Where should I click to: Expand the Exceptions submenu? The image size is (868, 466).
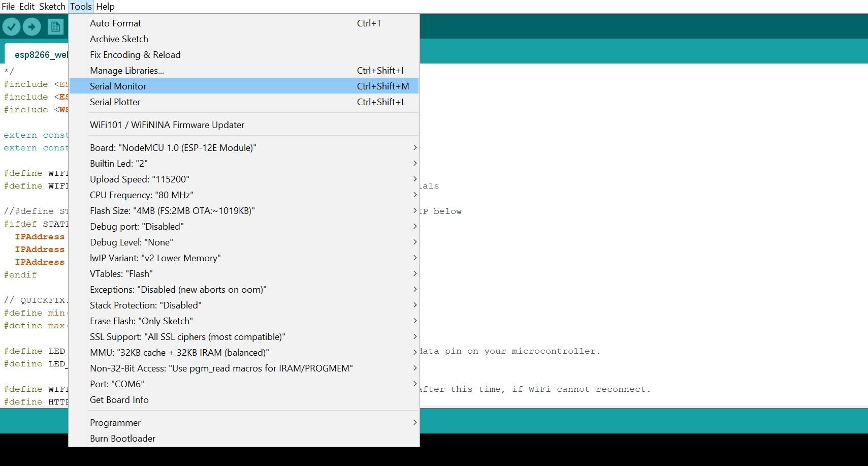pyautogui.click(x=244, y=290)
